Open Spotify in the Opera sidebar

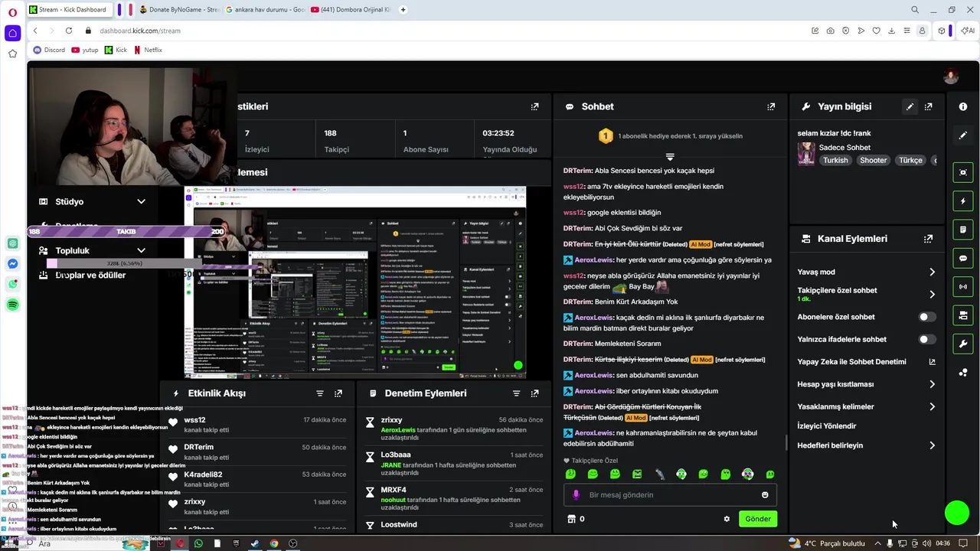click(13, 305)
